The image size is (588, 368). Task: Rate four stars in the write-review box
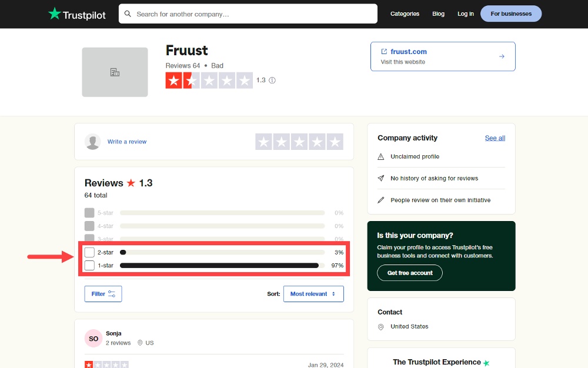click(317, 142)
